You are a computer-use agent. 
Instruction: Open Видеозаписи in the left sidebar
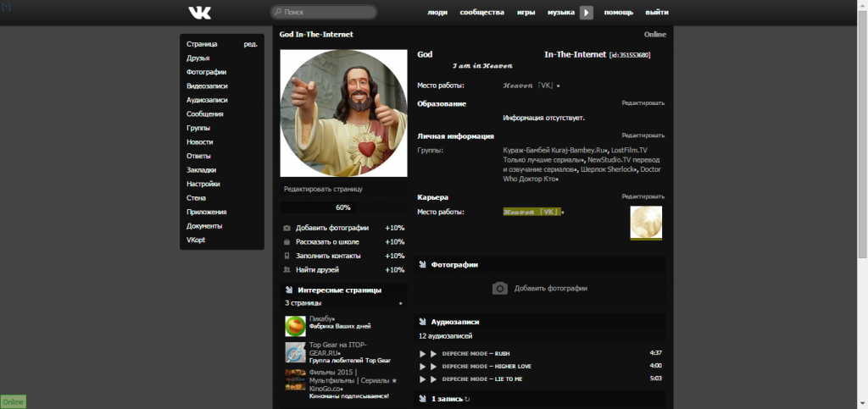(x=207, y=86)
